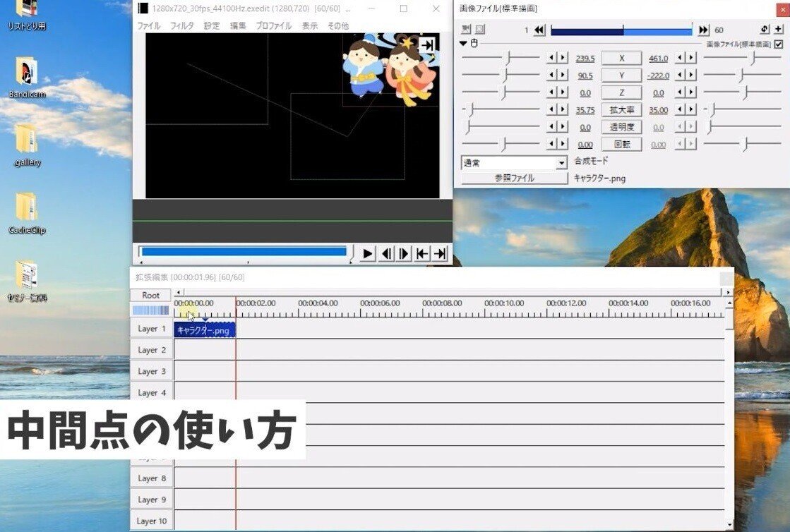This screenshot has height=532, width=790.
Task: Click the 拡大率 slider handle
Action: coord(472,109)
